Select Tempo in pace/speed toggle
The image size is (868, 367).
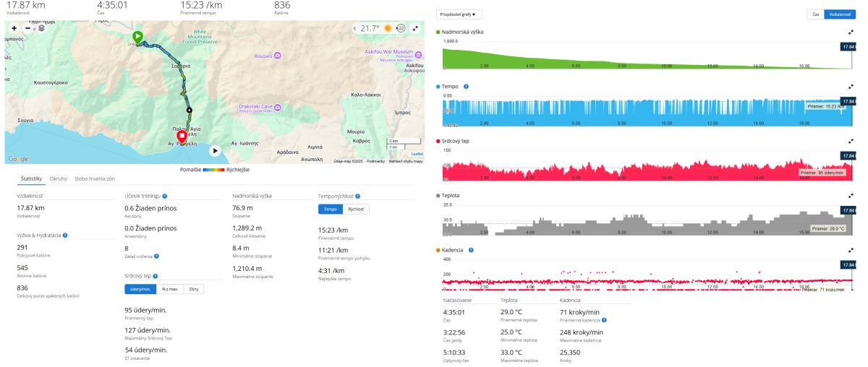[331, 209]
